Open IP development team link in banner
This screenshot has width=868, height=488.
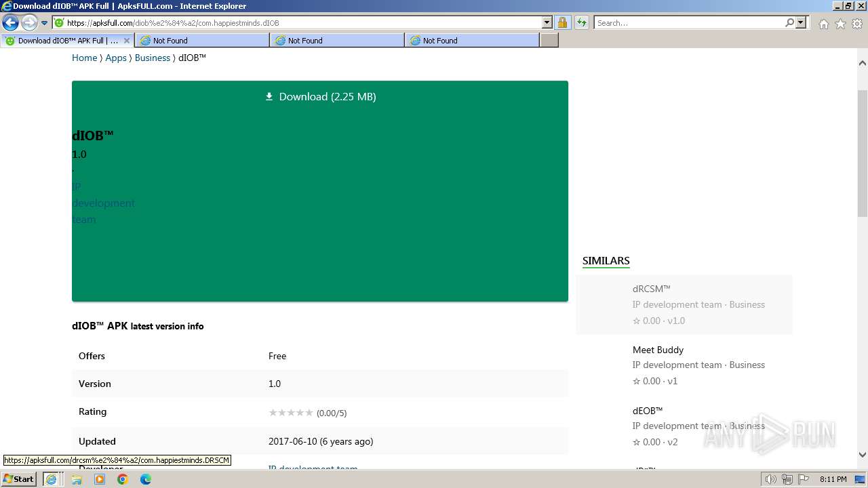pyautogui.click(x=103, y=203)
